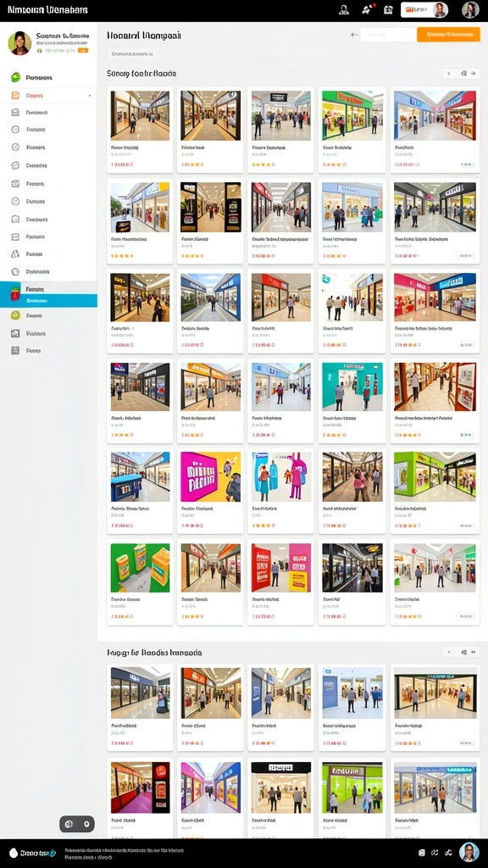488x868 pixels.
Task: Click the logo in the bottom black bar
Action: click(x=33, y=853)
